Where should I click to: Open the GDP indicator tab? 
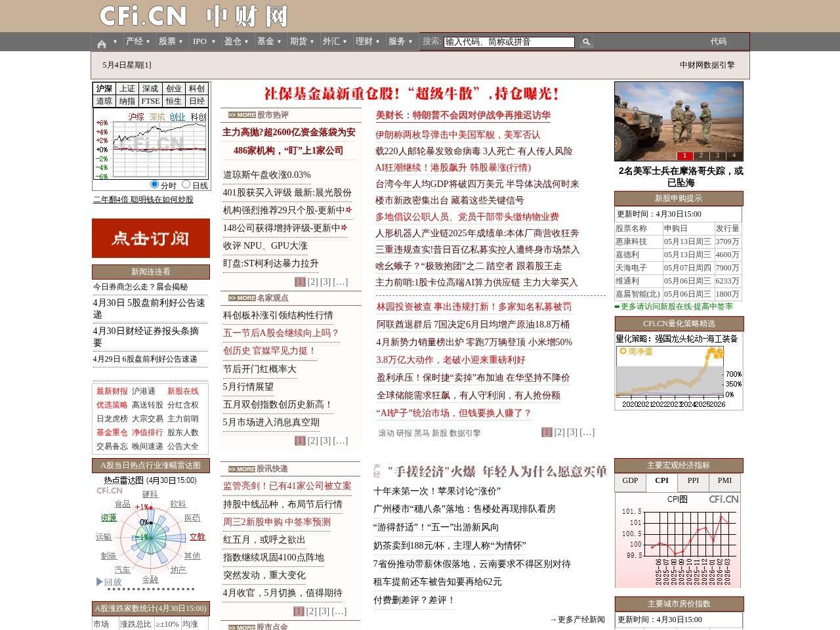[x=630, y=482]
